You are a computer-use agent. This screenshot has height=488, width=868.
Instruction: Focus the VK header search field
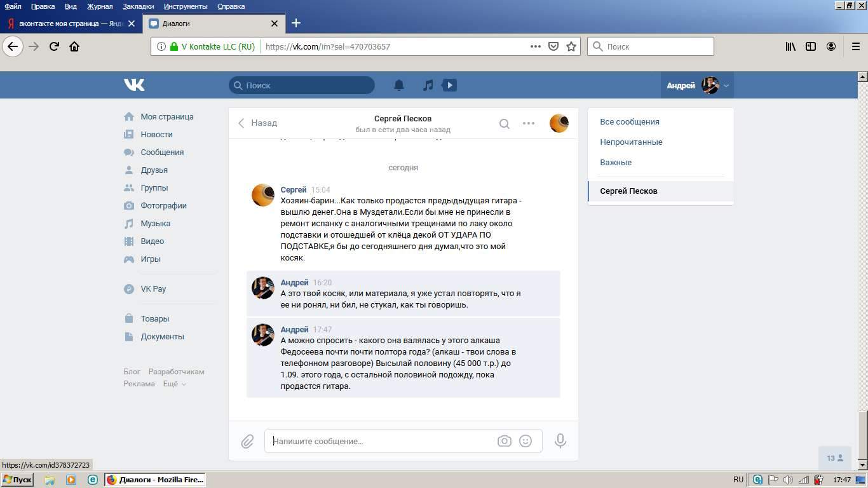point(302,85)
